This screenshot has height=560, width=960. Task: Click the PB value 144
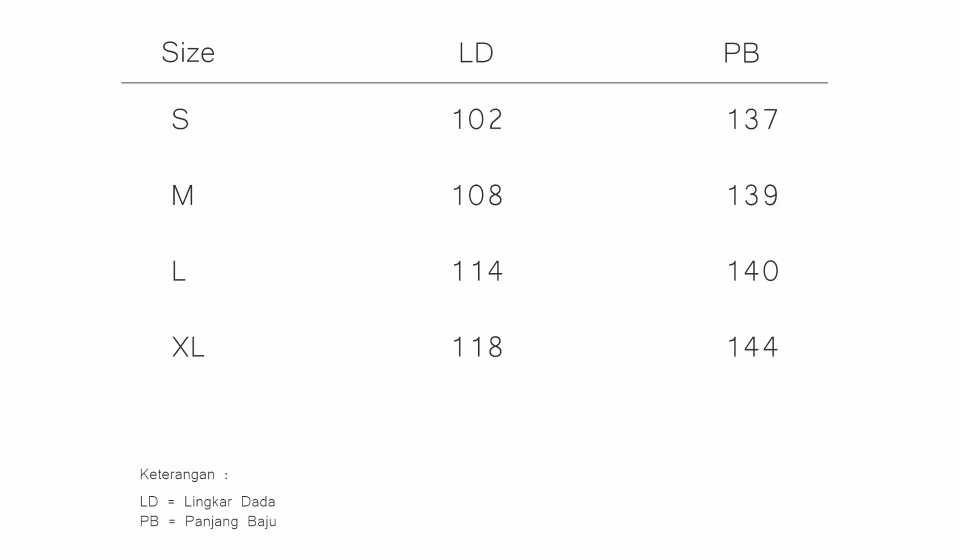pos(752,347)
